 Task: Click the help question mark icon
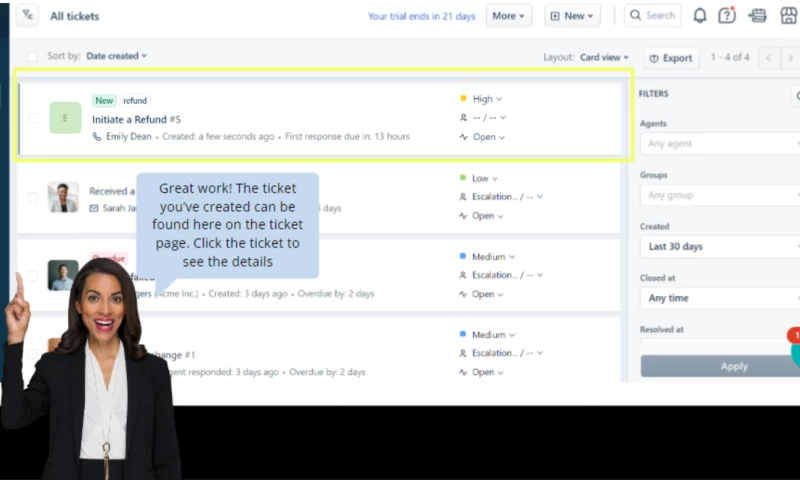[727, 16]
